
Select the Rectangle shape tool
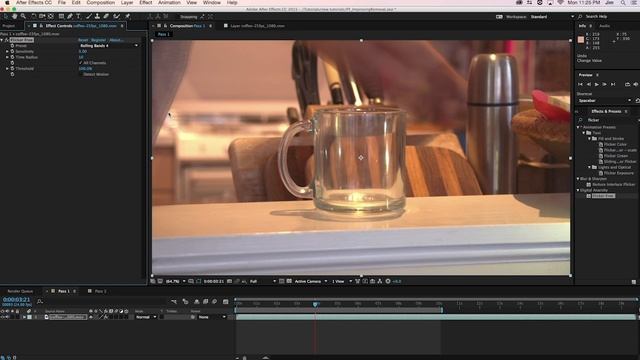pyautogui.click(x=61, y=16)
